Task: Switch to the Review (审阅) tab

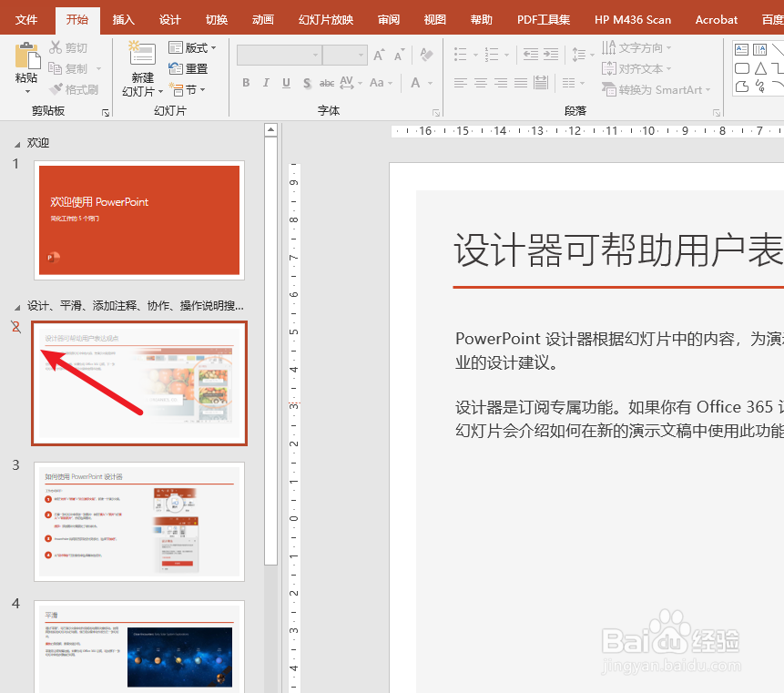Action: tap(389, 20)
